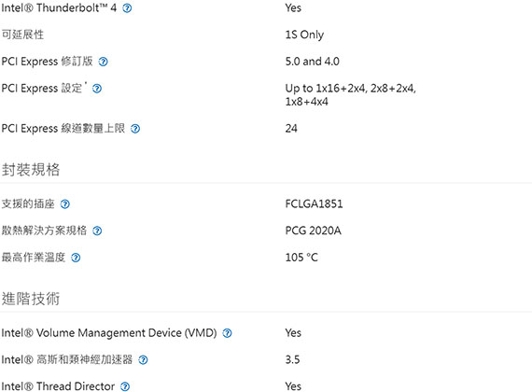Show tooltip for PCI Express 設定
The height and width of the screenshot is (392, 532).
(97, 89)
